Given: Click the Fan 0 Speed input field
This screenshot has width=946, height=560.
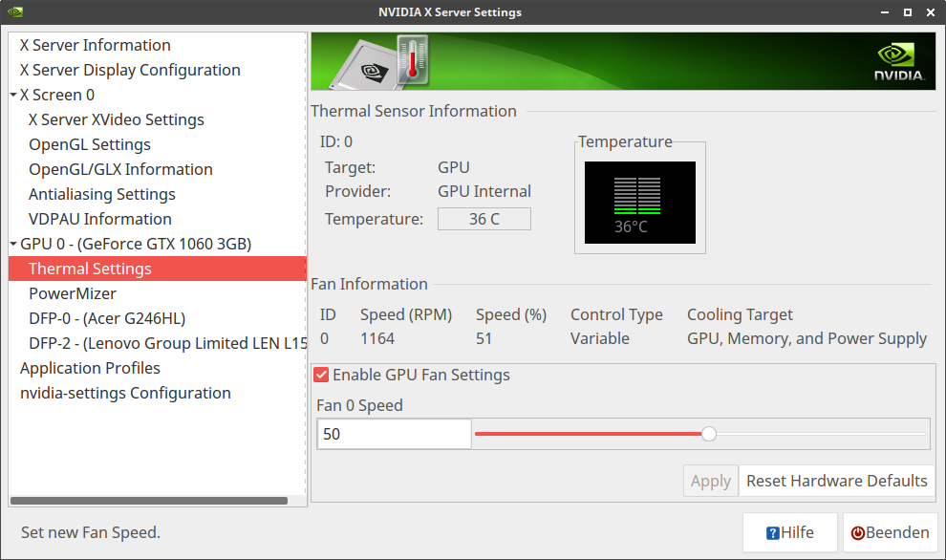Looking at the screenshot, I should pos(394,434).
